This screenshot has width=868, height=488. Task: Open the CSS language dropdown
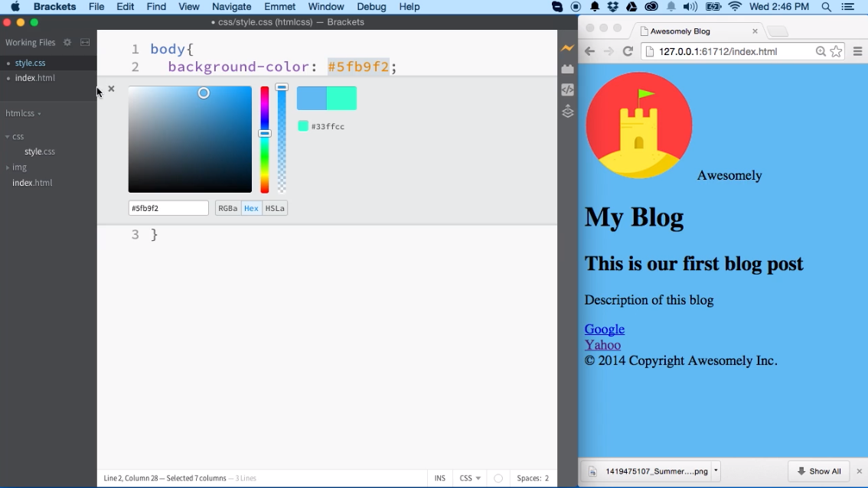pyautogui.click(x=469, y=477)
